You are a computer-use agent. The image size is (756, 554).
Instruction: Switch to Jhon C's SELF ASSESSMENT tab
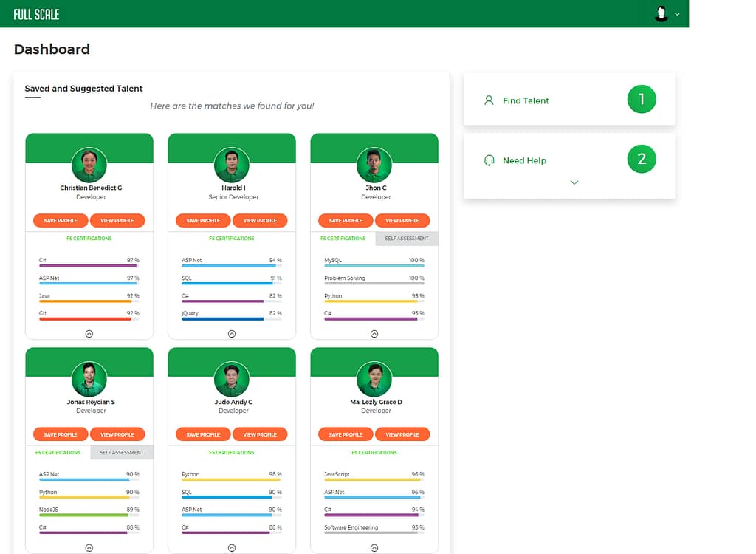407,239
